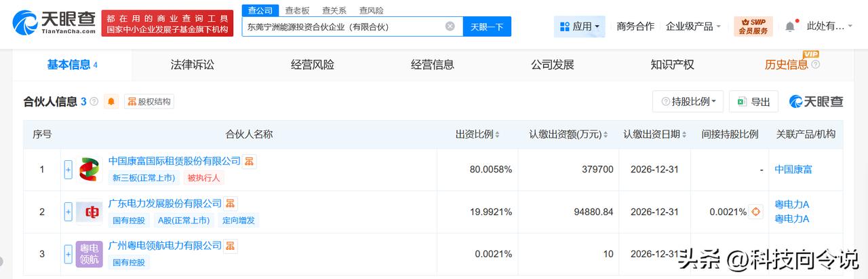Open 商务合作 link
The image size is (868, 279).
coord(635,26)
